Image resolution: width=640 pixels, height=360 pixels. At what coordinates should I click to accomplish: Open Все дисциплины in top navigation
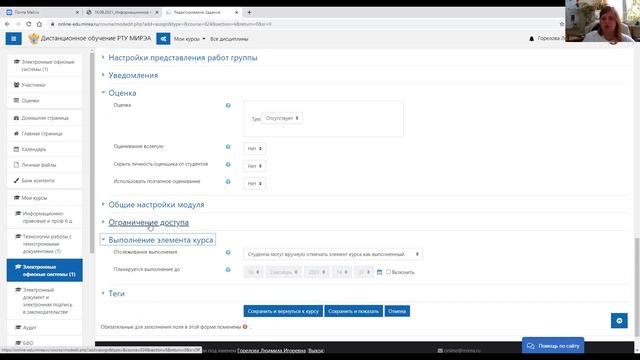[x=229, y=39]
